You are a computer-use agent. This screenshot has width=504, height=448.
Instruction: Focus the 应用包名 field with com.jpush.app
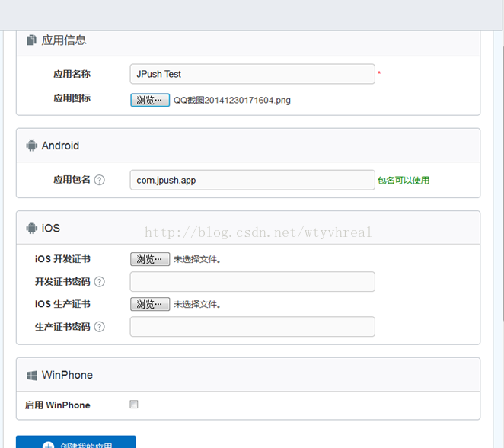coord(252,180)
